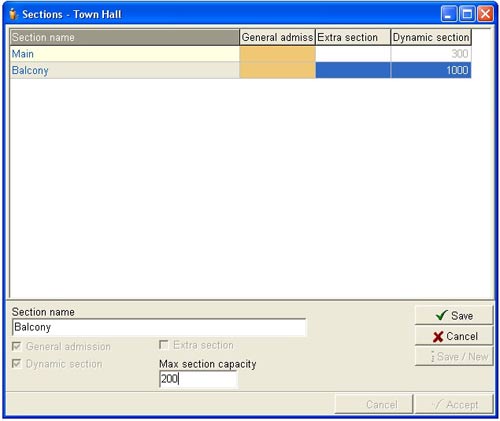Select the Main row in list
The image size is (500, 421).
[x=240, y=54]
